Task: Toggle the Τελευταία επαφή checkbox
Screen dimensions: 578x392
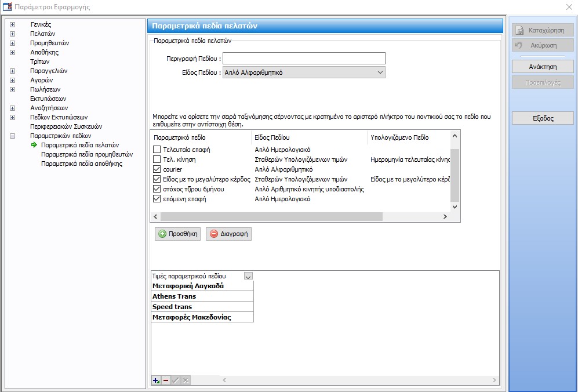Action: pos(157,150)
